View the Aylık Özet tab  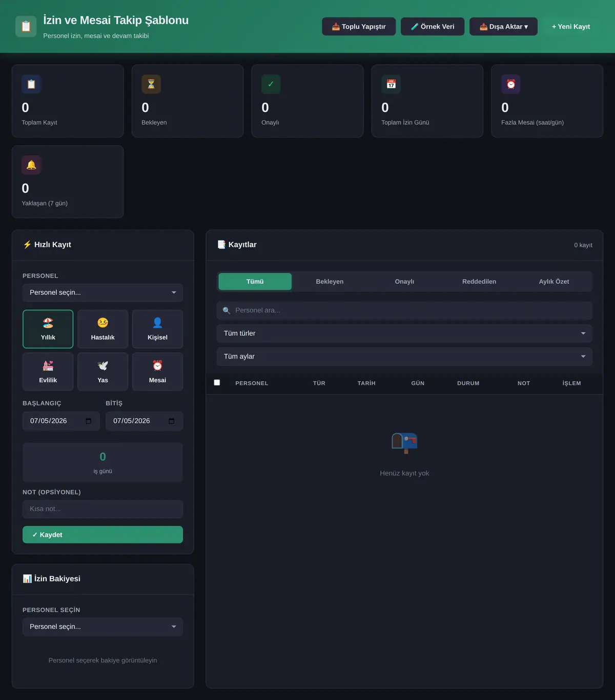[554, 282]
